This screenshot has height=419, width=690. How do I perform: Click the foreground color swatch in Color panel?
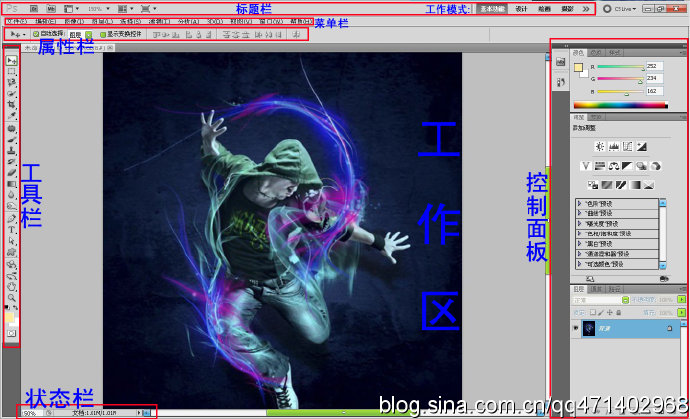click(578, 68)
